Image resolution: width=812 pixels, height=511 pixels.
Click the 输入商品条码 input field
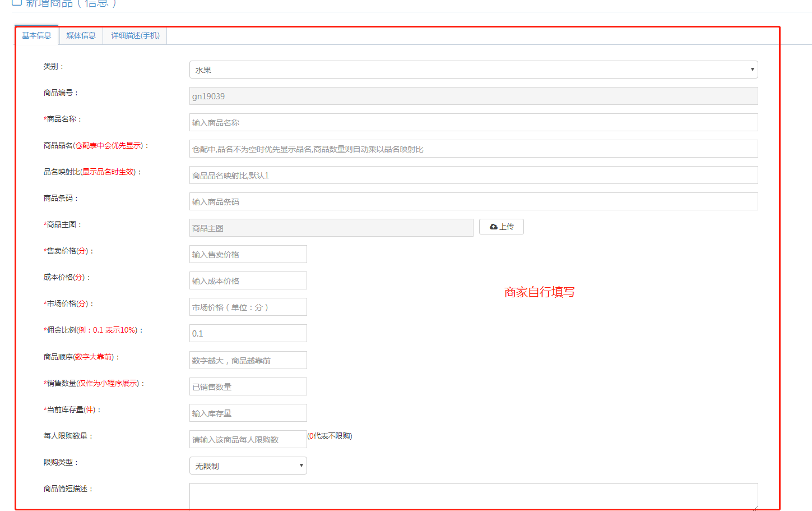click(x=474, y=201)
